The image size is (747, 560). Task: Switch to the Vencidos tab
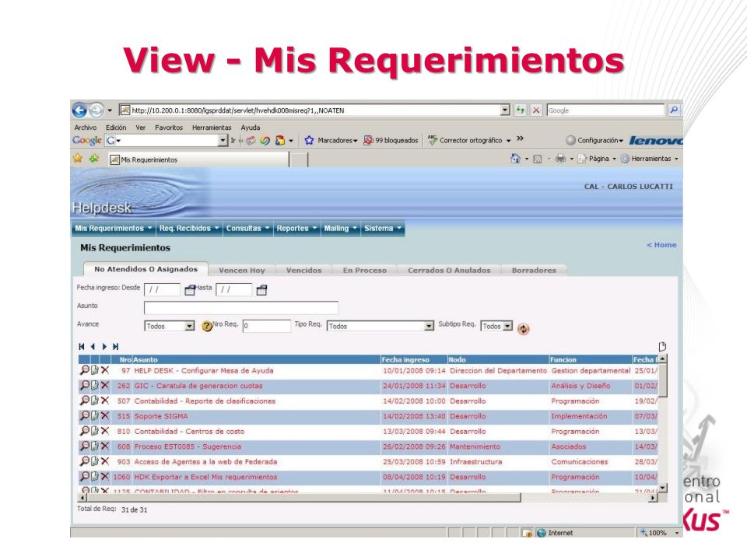(x=304, y=271)
